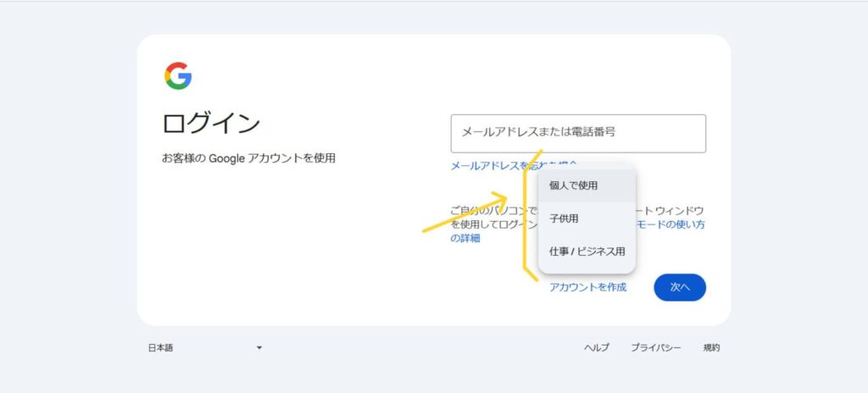Viewport: 868px width, 393px height.
Task: Open the プライバシー footer link
Action: pyautogui.click(x=656, y=348)
